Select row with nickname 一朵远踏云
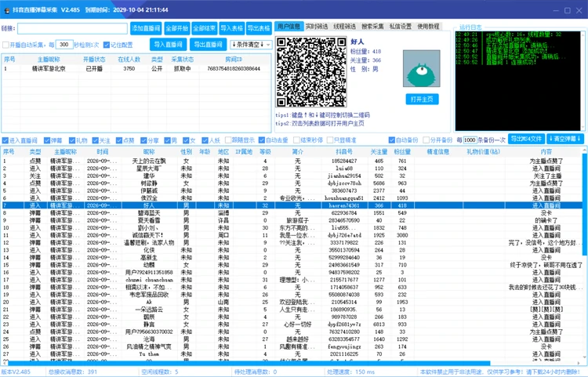588x377 pixels. (x=292, y=309)
